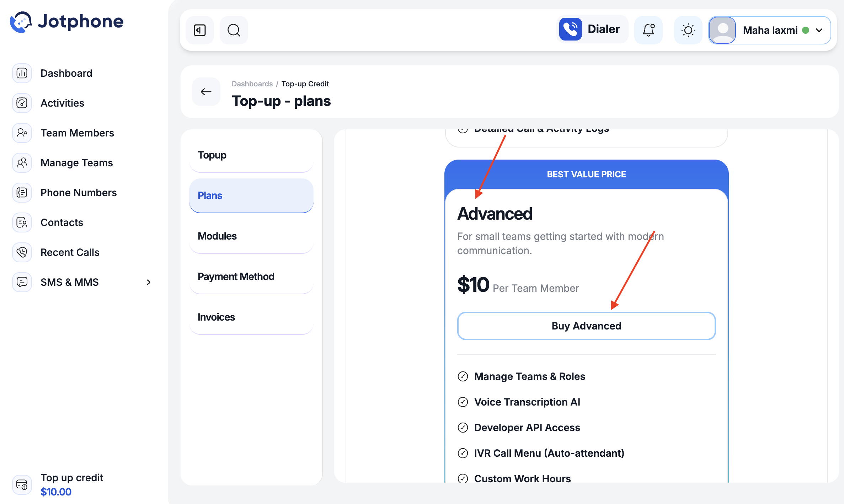This screenshot has height=504, width=844.
Task: Open the Payment Method tab
Action: (251, 277)
